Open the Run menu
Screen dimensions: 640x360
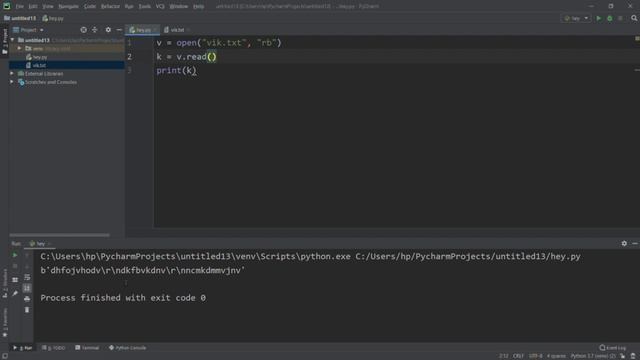129,7
